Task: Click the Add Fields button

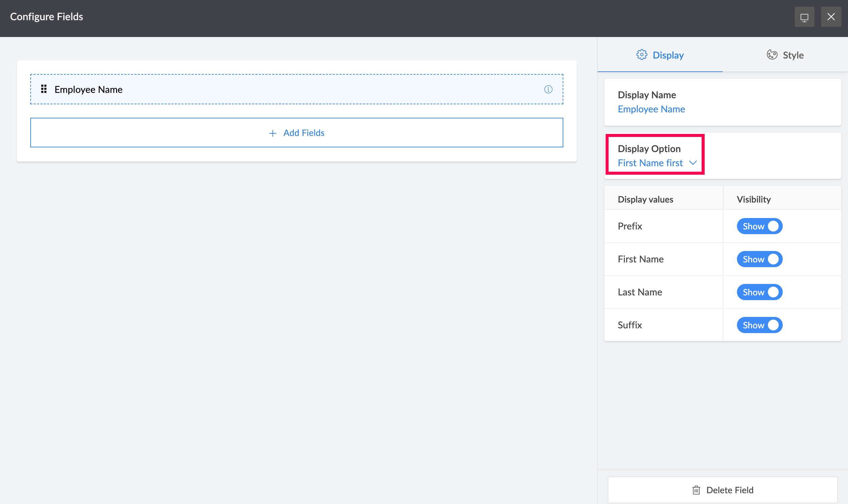Action: [x=296, y=133]
